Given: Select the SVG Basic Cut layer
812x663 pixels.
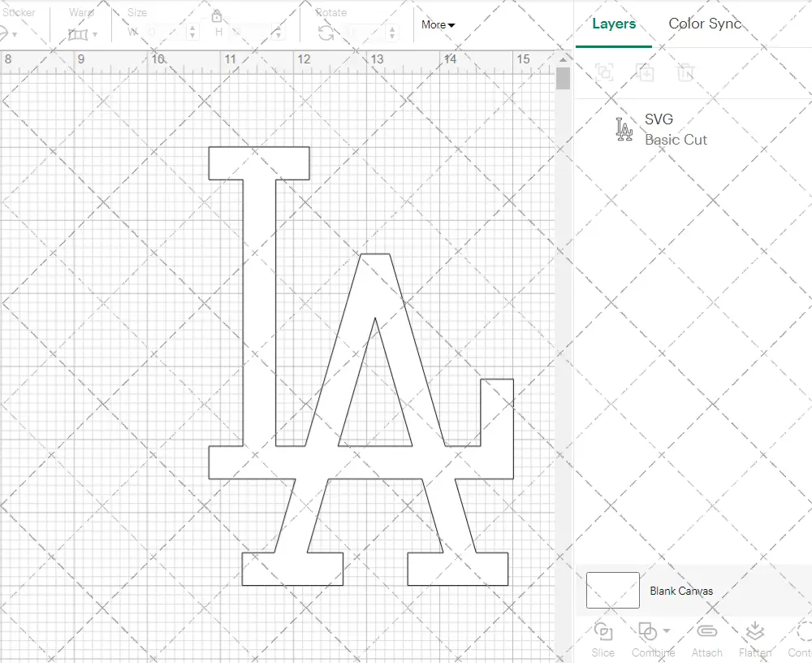Looking at the screenshot, I should click(x=675, y=129).
